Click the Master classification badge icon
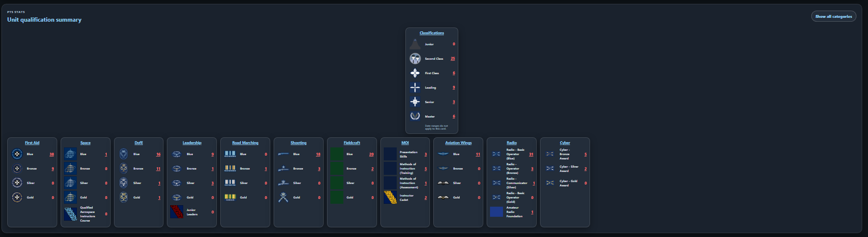This screenshot has height=237, width=868. tap(415, 116)
